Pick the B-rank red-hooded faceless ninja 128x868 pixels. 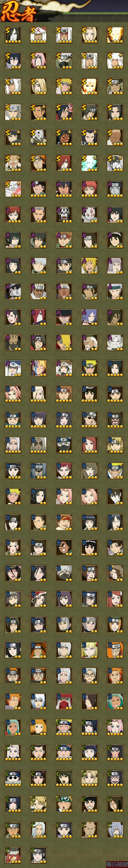(64, 702)
